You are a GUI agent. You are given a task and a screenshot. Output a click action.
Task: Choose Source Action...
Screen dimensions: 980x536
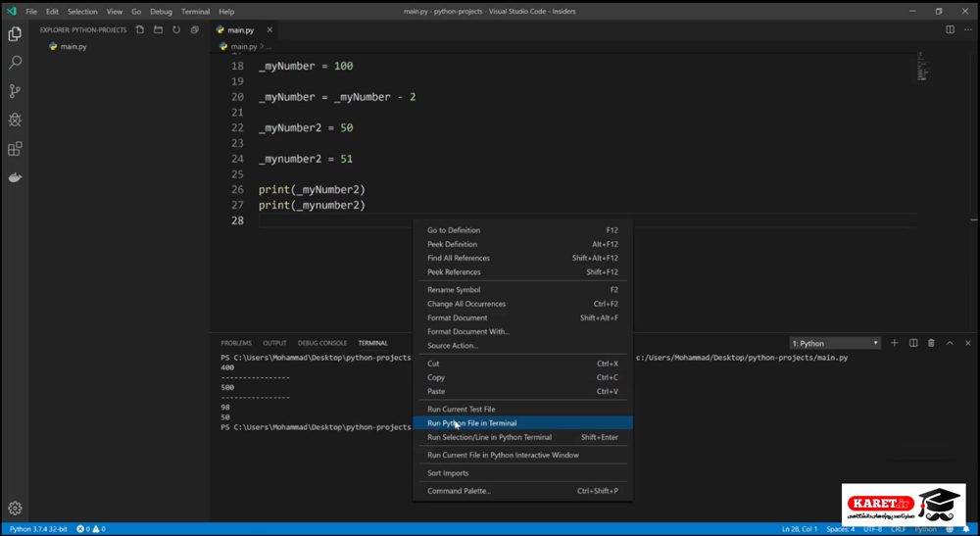522,346
